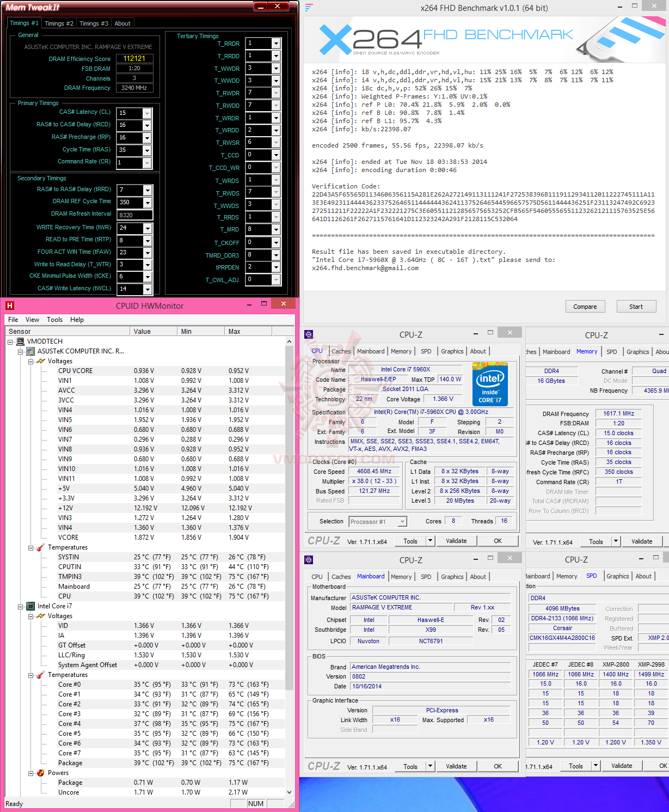Image resolution: width=669 pixels, height=812 pixels.
Task: Collapse ASUSTeK Temperatures group
Action: [x=31, y=547]
